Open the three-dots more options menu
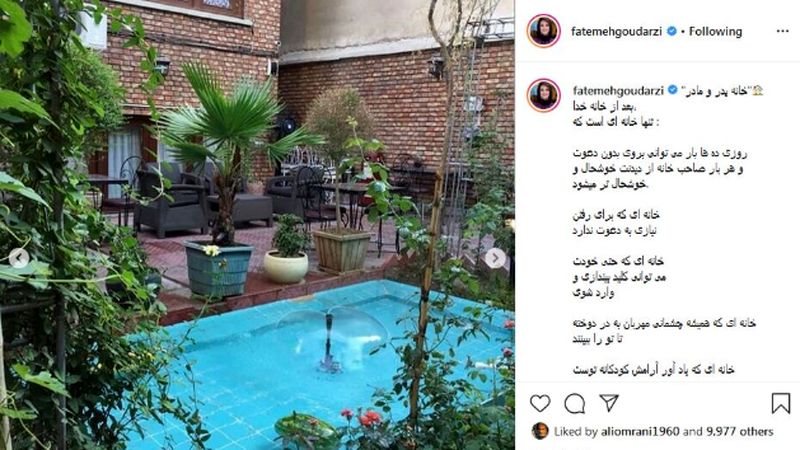Image resolution: width=800 pixels, height=450 pixels. pyautogui.click(x=782, y=31)
